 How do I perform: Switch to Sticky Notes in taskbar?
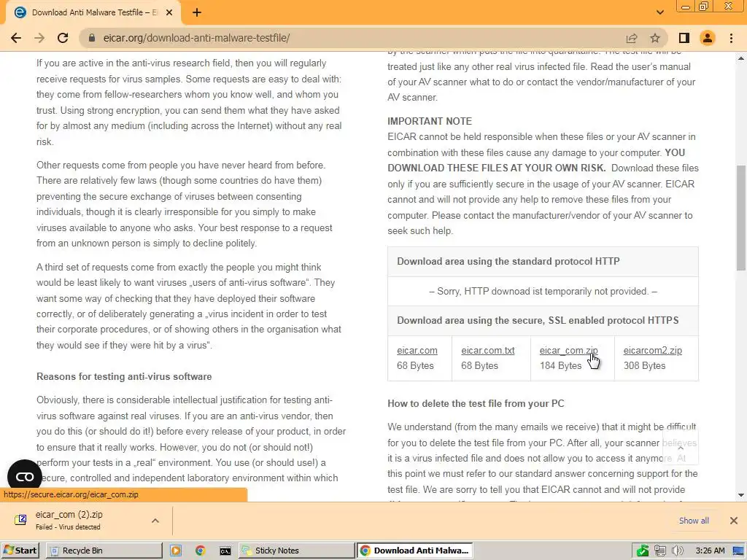pos(296,551)
